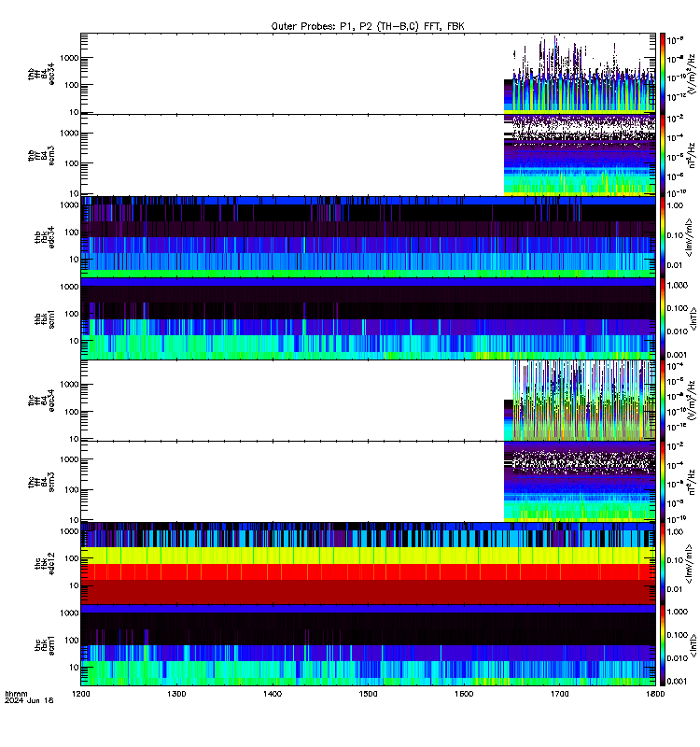
Task: Click the "thc fff 64 eac34" y-axis title
Action: click(x=41, y=401)
